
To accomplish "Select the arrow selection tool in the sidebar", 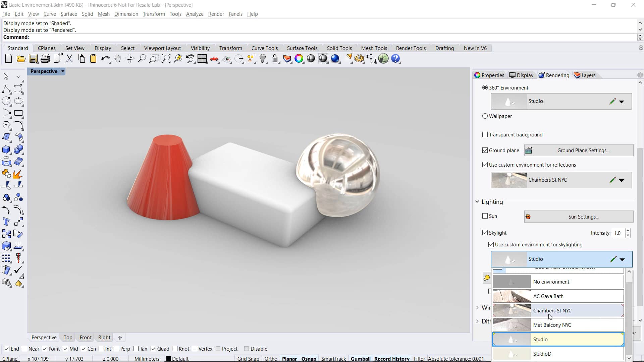I will coord(5,76).
